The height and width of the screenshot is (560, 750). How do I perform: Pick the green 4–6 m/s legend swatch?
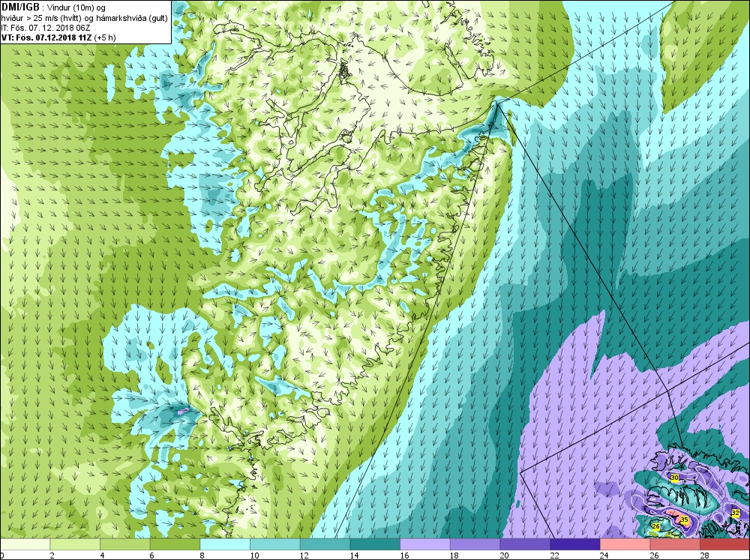click(x=124, y=544)
